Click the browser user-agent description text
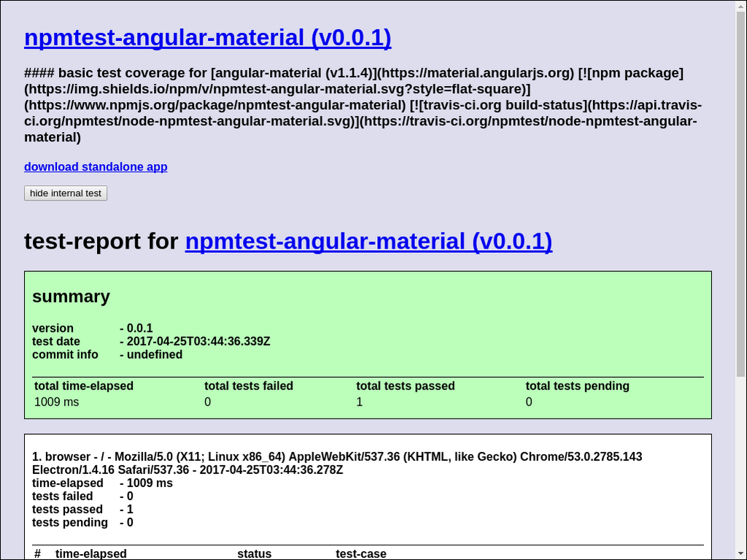 click(336, 463)
